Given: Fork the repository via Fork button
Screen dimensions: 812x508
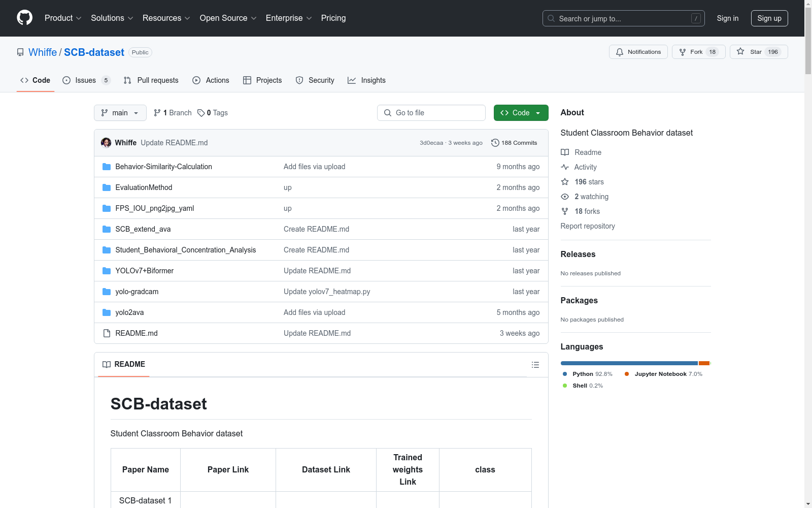Looking at the screenshot, I should pyautogui.click(x=699, y=52).
